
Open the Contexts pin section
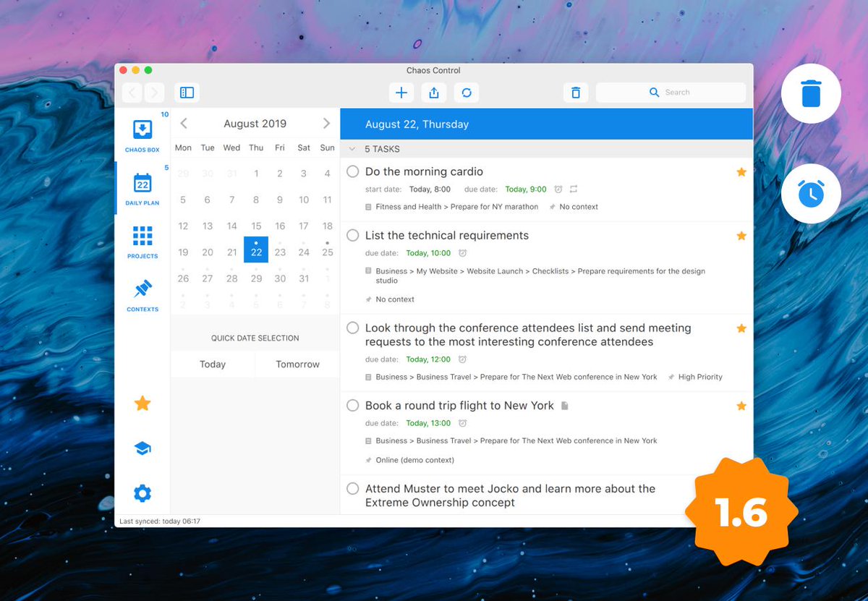pos(142,295)
